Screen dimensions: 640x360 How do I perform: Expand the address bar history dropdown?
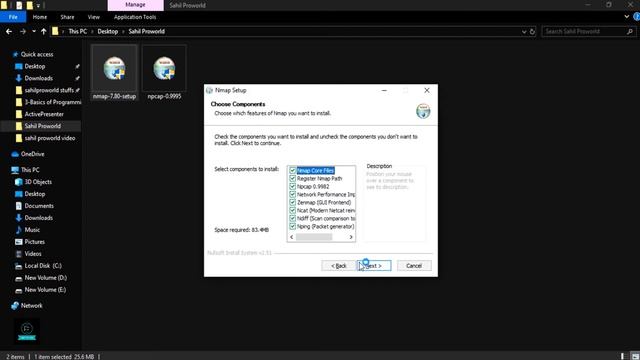coord(524,31)
